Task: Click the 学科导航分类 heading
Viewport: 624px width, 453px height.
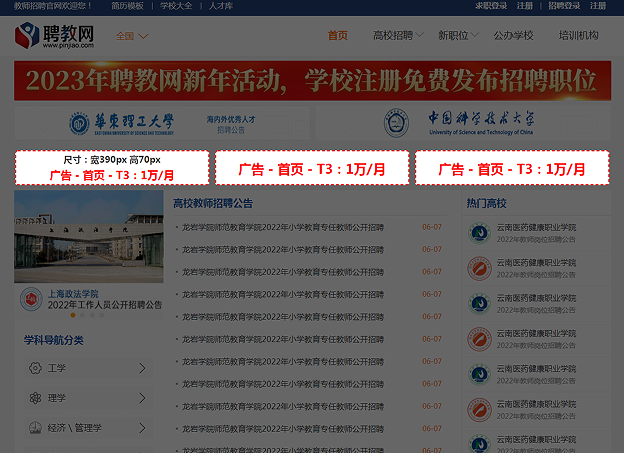Action: click(x=54, y=340)
